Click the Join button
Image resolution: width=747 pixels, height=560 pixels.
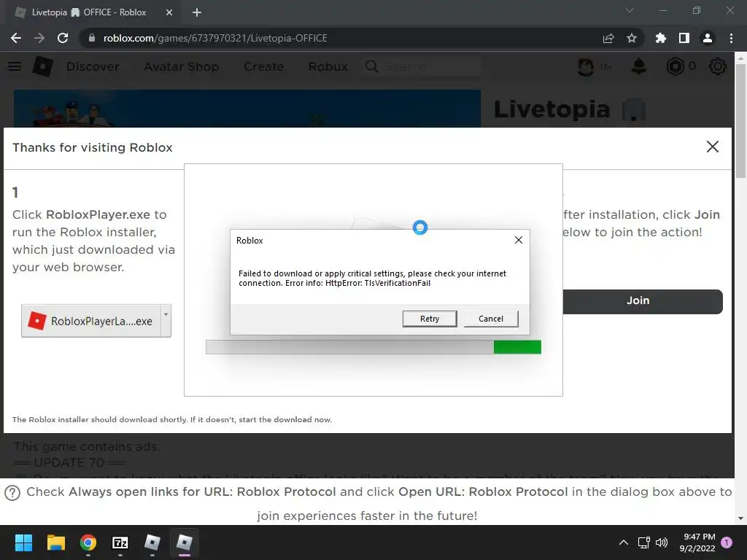[642, 301]
